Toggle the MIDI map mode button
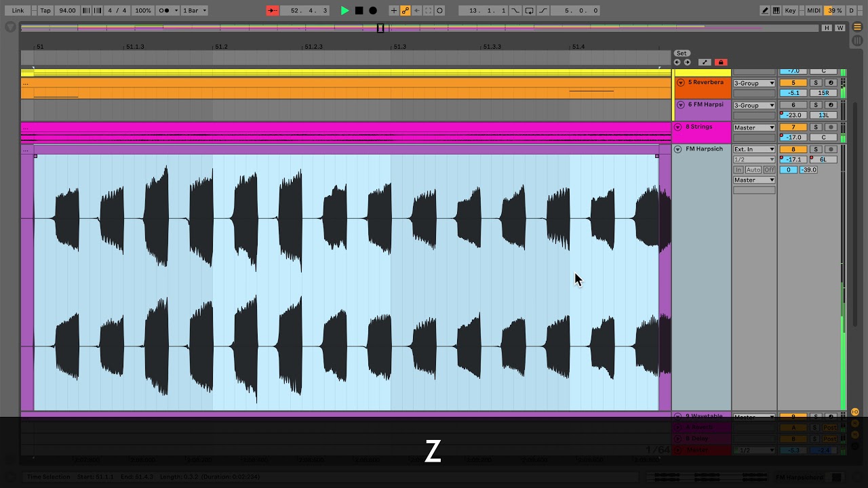The height and width of the screenshot is (488, 868). [813, 10]
